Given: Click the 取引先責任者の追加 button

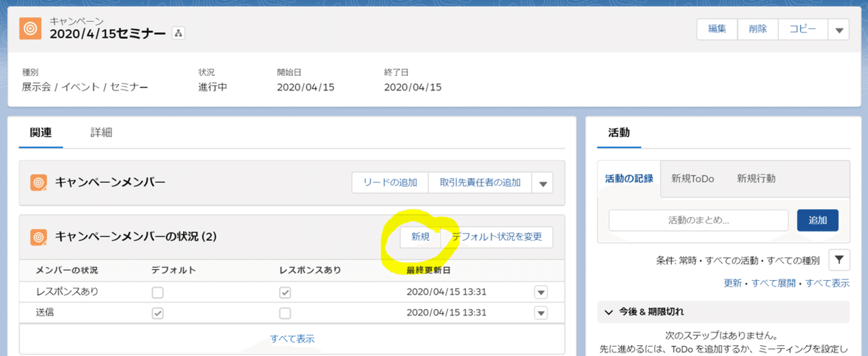Looking at the screenshot, I should [x=480, y=183].
